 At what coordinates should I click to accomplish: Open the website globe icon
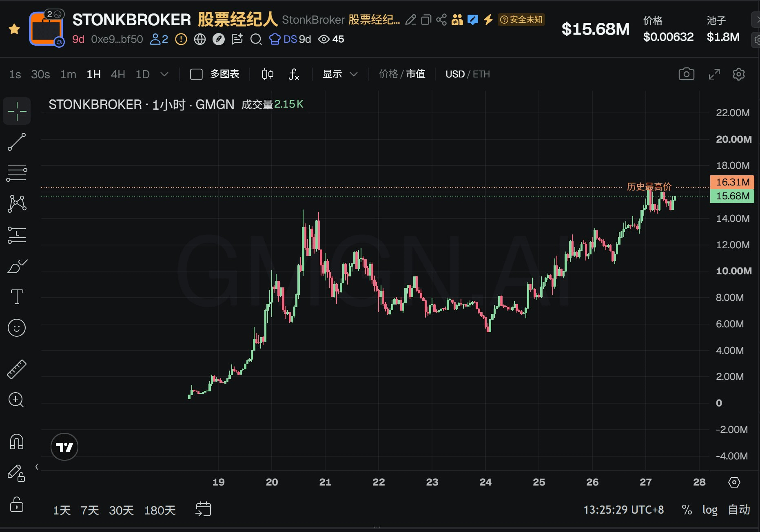point(200,39)
